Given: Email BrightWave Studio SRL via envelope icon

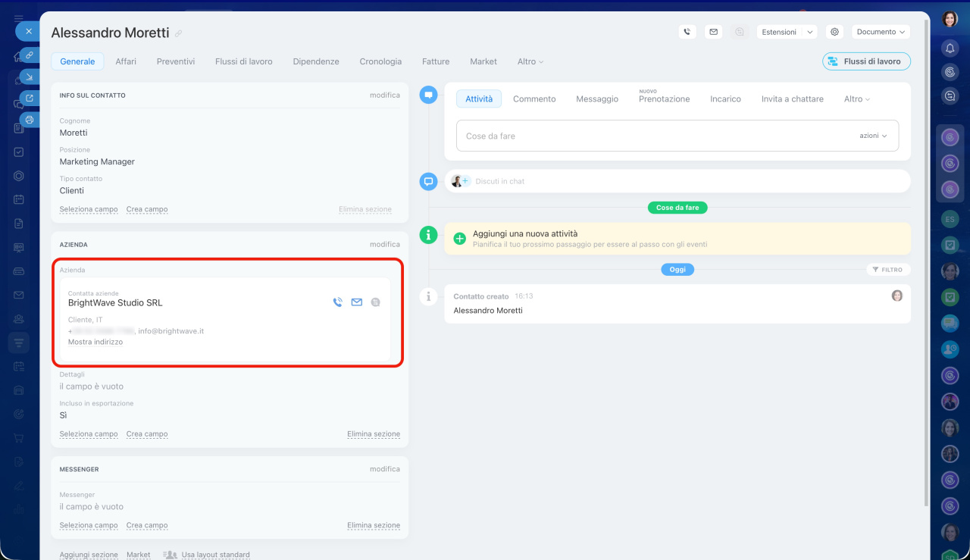Looking at the screenshot, I should click(356, 302).
